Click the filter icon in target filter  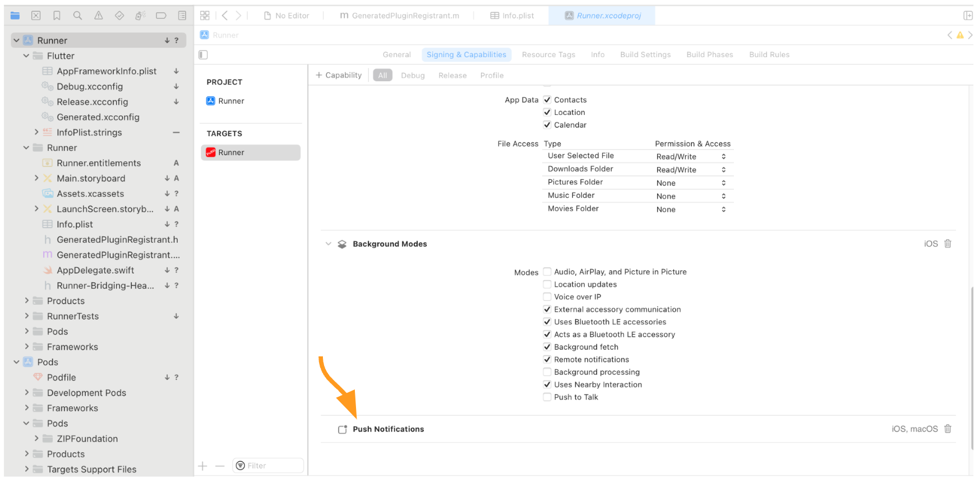click(240, 466)
